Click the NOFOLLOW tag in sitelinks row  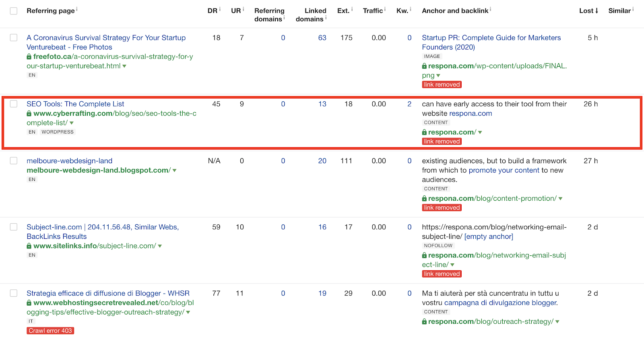[x=438, y=245]
